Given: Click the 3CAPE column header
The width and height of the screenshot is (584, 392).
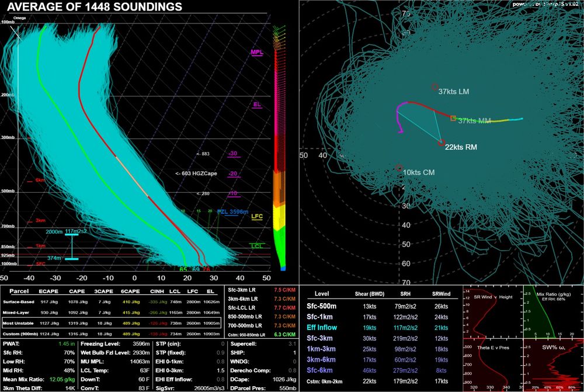Looking at the screenshot, I should [x=103, y=292].
